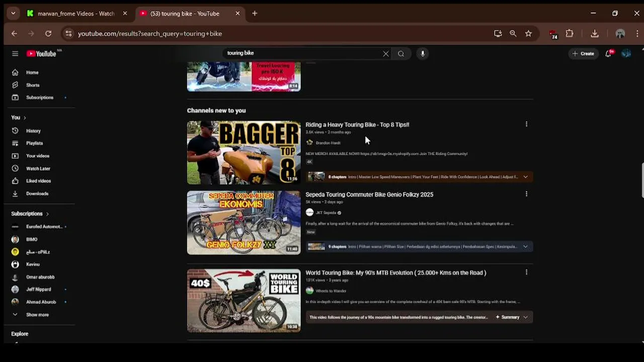The height and width of the screenshot is (362, 644).
Task: Start voice search with microphone icon
Action: 423,53
